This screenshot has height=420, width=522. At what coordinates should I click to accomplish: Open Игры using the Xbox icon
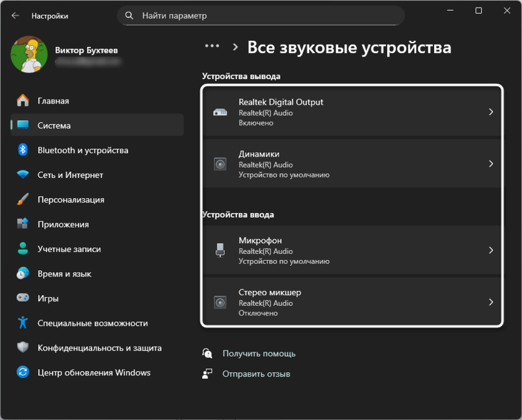[23, 298]
